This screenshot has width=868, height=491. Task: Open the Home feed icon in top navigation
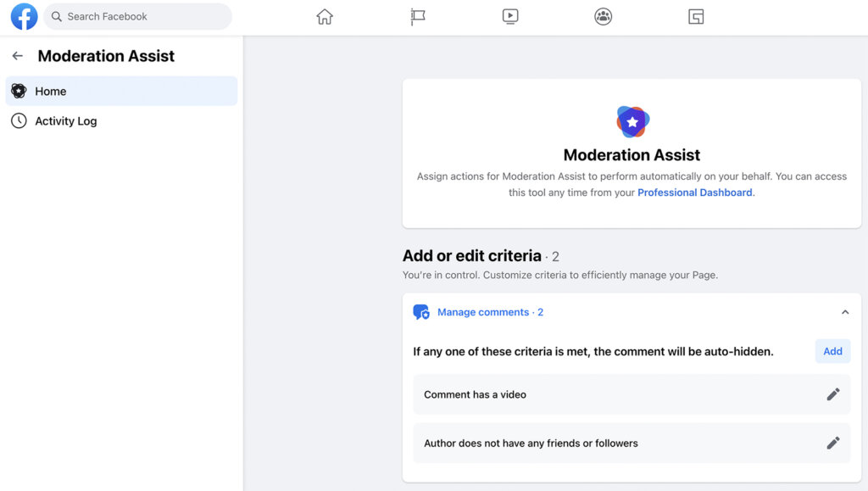pos(324,16)
